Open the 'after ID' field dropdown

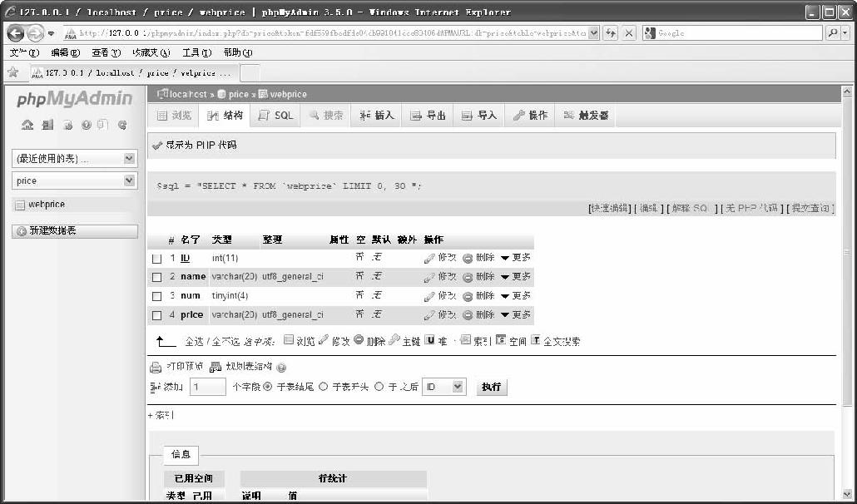[x=443, y=387]
